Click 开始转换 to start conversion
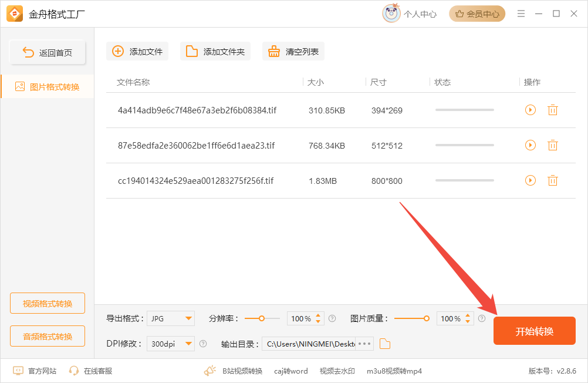This screenshot has width=588, height=383. [535, 331]
